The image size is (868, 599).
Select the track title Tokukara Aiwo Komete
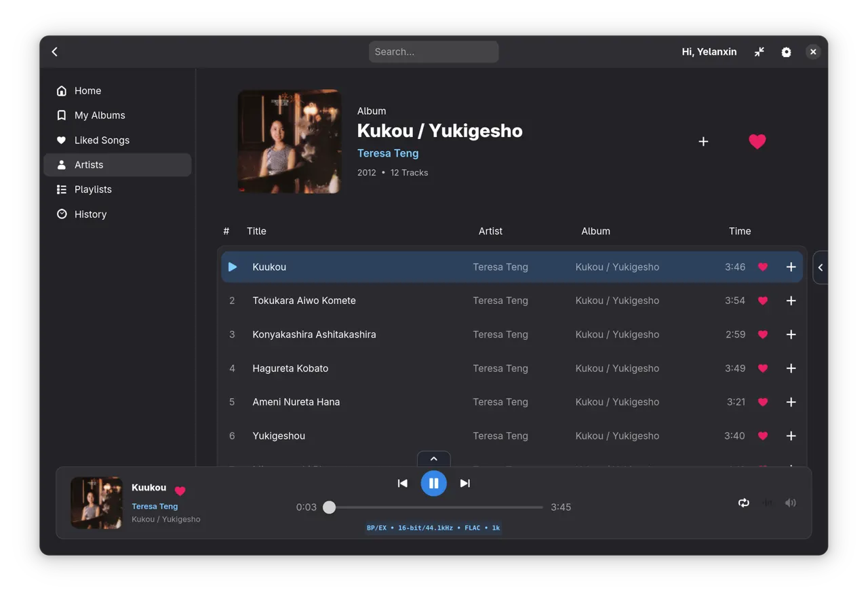[304, 301]
